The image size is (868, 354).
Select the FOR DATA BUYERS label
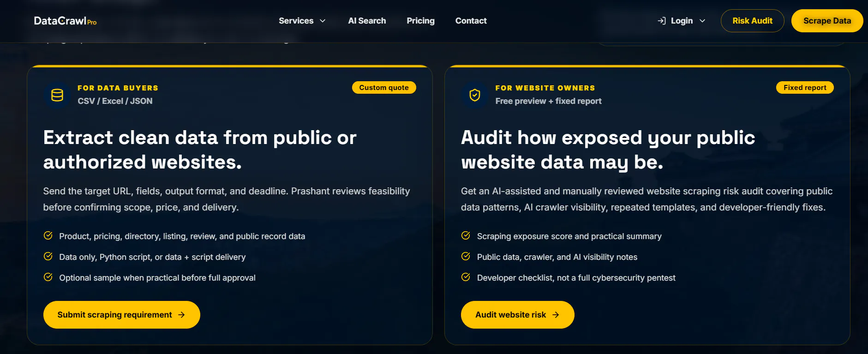click(x=118, y=88)
